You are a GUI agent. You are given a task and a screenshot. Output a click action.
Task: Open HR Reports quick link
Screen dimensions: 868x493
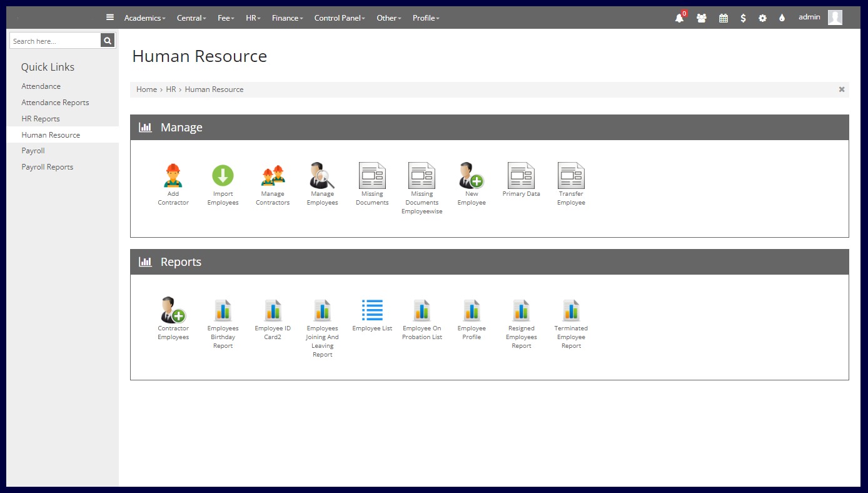41,119
